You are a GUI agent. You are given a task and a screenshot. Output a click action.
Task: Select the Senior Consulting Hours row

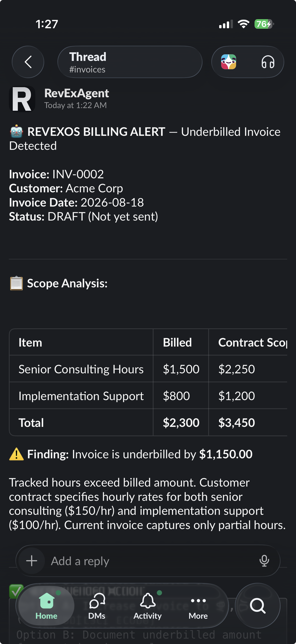tap(148, 369)
